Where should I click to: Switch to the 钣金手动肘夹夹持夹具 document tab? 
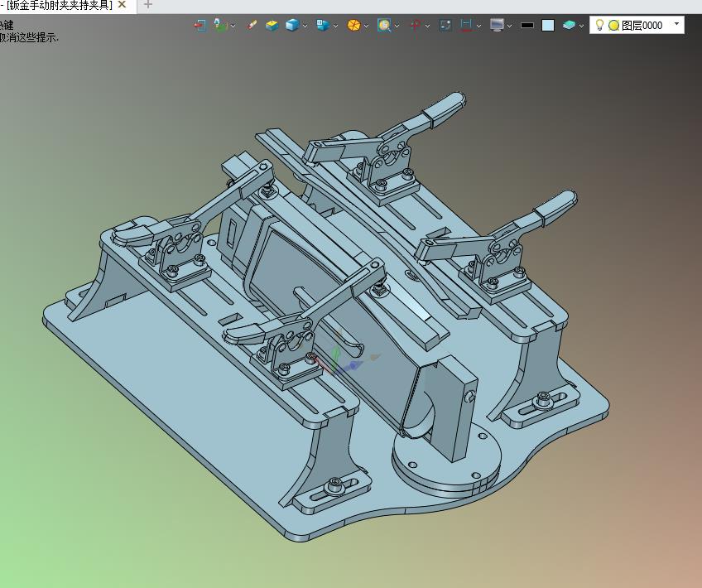coord(59,5)
